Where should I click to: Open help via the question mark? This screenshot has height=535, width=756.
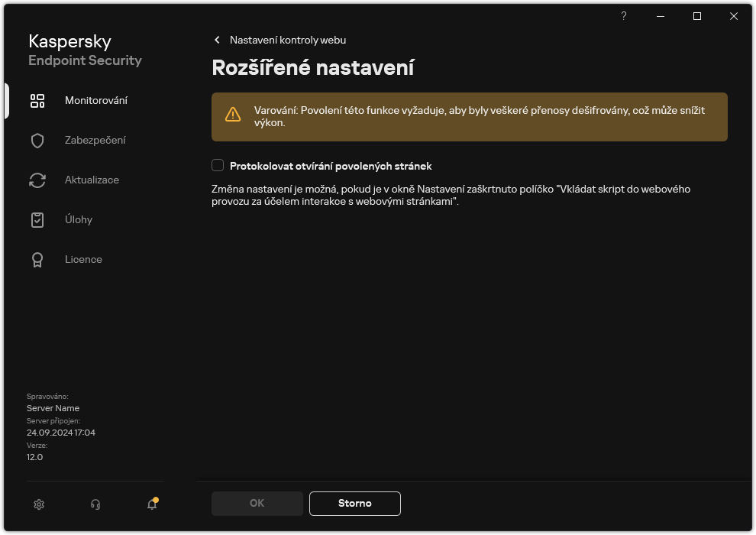click(x=623, y=15)
